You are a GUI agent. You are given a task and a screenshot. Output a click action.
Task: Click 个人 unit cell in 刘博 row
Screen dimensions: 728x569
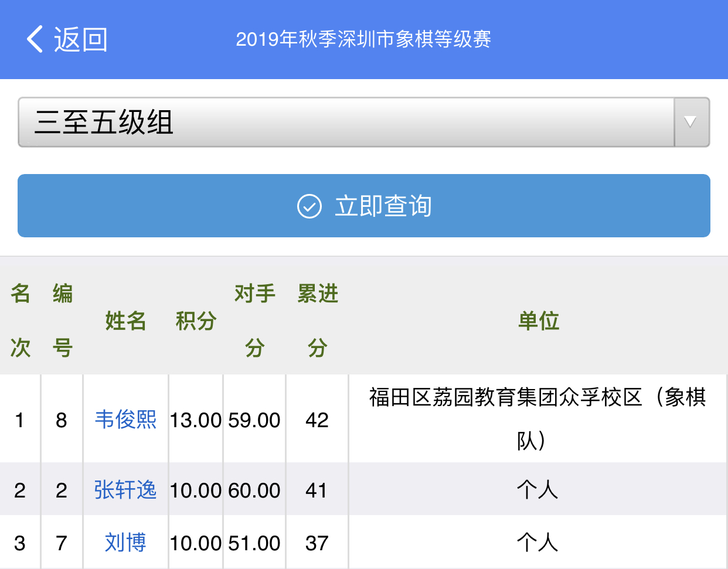[537, 543]
